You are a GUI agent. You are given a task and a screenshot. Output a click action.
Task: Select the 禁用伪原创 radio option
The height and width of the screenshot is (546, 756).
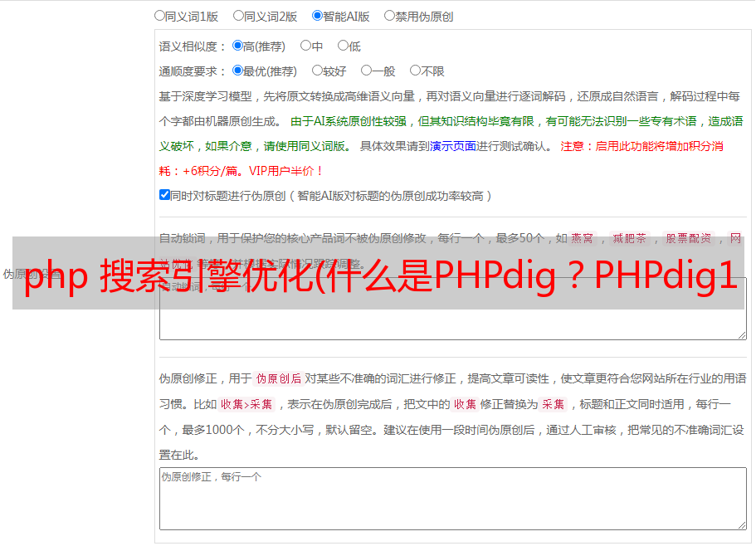pos(389,16)
